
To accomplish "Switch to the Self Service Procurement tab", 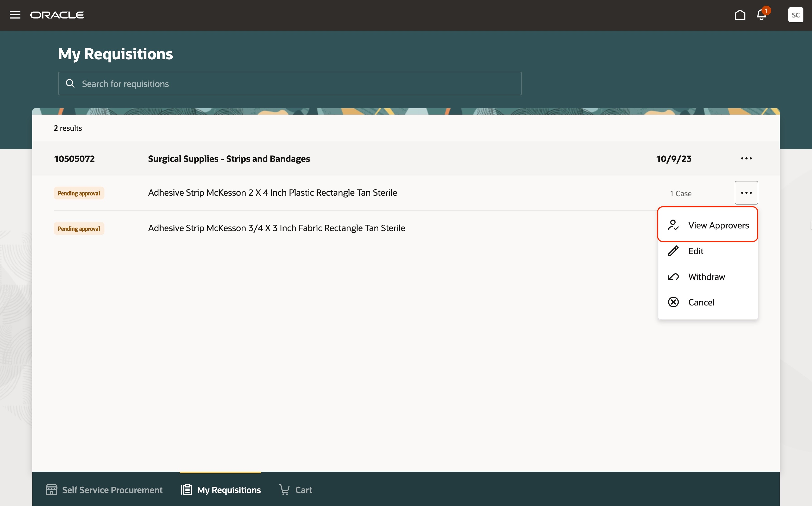I will tap(112, 490).
